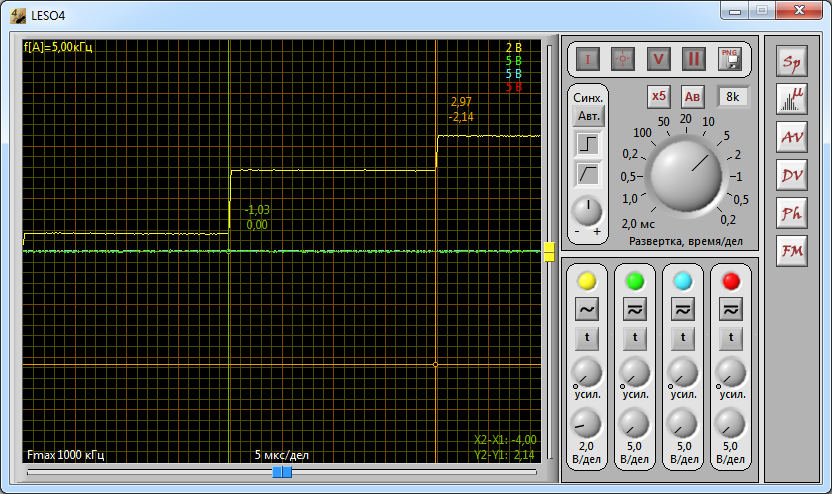
Task: Click the 8k buffer size field
Action: (733, 97)
